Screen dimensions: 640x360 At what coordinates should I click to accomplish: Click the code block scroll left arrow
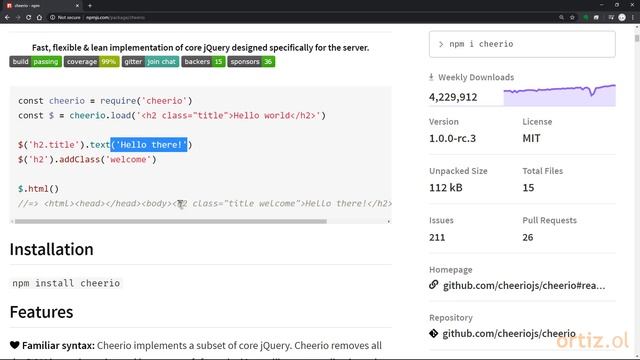[x=12, y=221]
